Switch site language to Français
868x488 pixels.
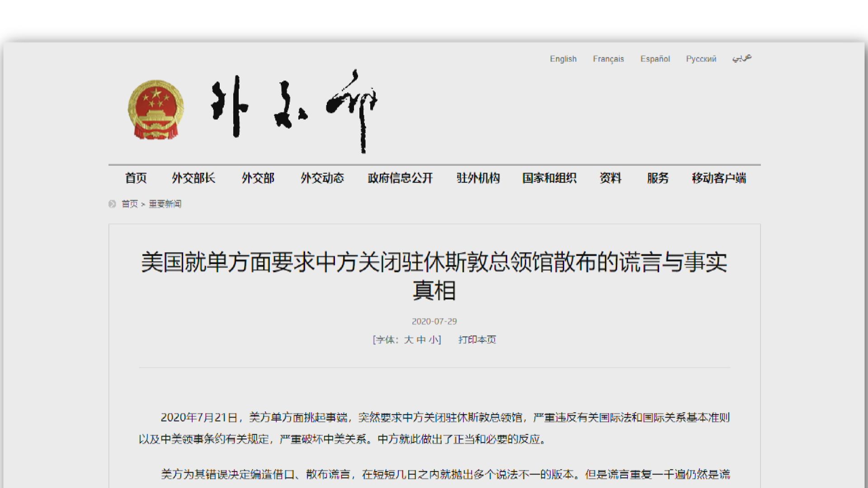tap(609, 59)
